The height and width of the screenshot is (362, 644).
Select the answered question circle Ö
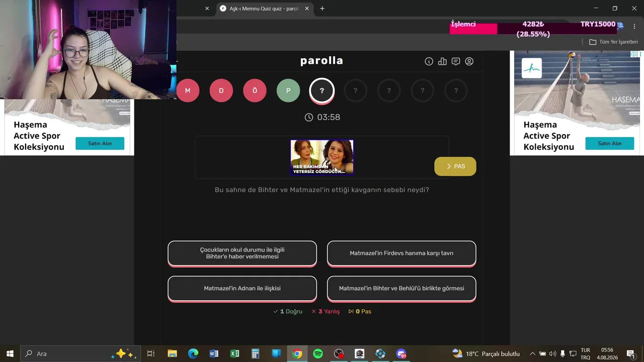pyautogui.click(x=255, y=90)
